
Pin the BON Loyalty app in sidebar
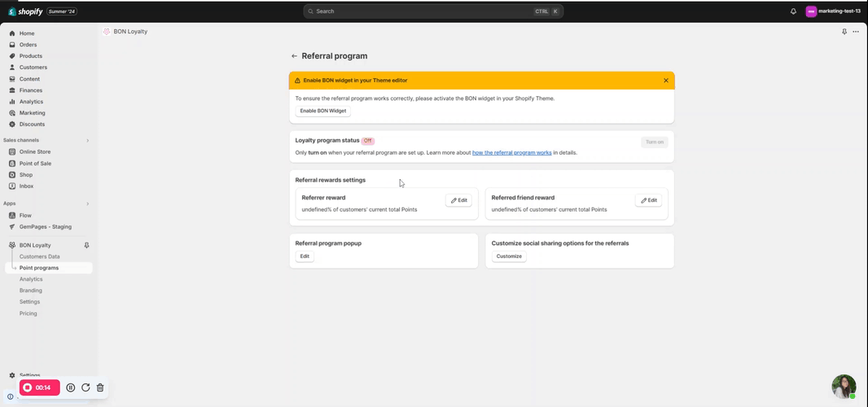86,245
